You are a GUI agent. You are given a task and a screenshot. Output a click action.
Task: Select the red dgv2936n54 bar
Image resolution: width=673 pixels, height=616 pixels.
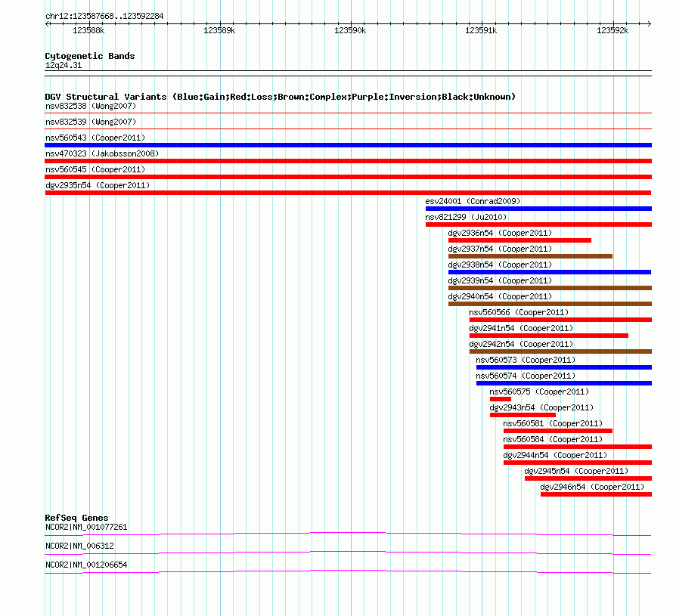point(519,240)
